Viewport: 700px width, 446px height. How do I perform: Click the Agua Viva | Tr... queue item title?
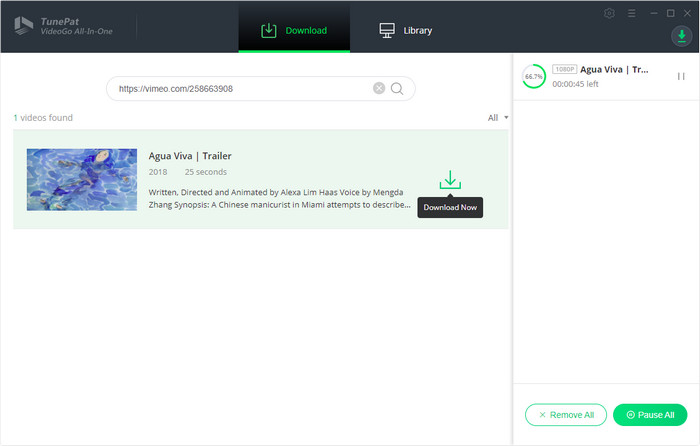[x=614, y=69]
